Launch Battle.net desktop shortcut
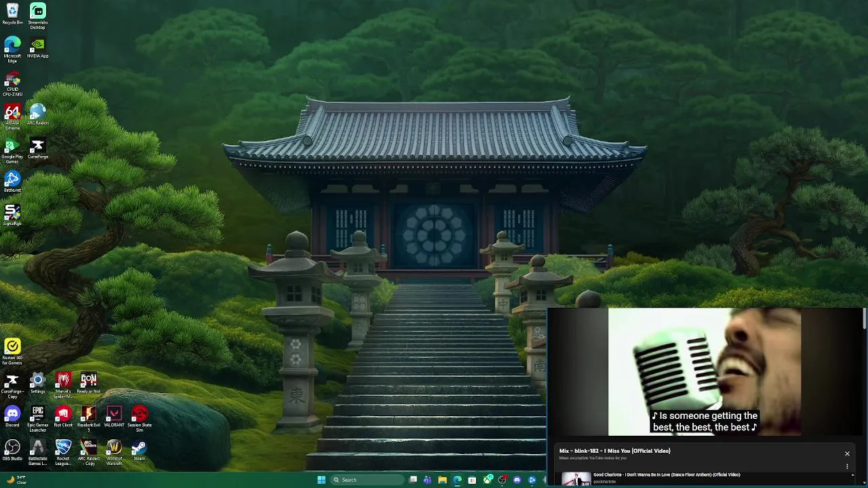The image size is (868, 488). [x=12, y=182]
